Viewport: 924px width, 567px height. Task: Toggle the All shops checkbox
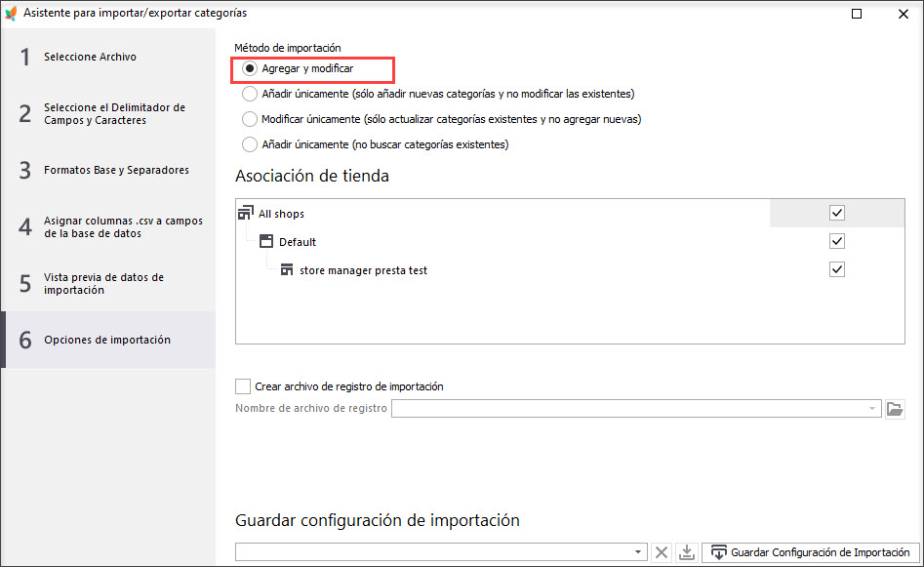837,213
